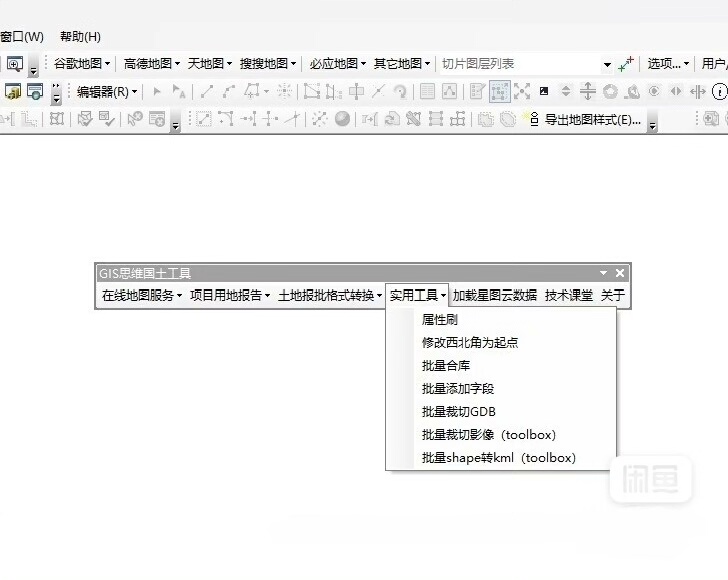Select the straight segment tool icon
The height and width of the screenshot is (580, 728).
pos(207,91)
